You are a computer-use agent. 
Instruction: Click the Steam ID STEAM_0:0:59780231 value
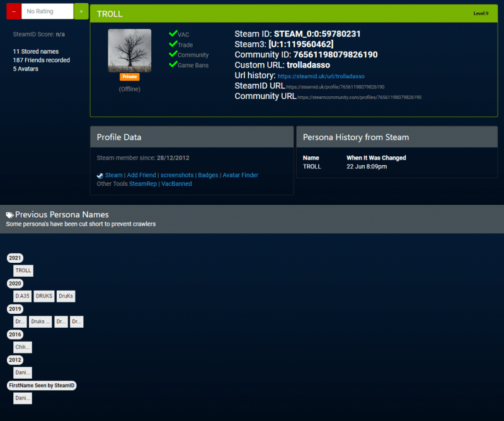point(317,34)
